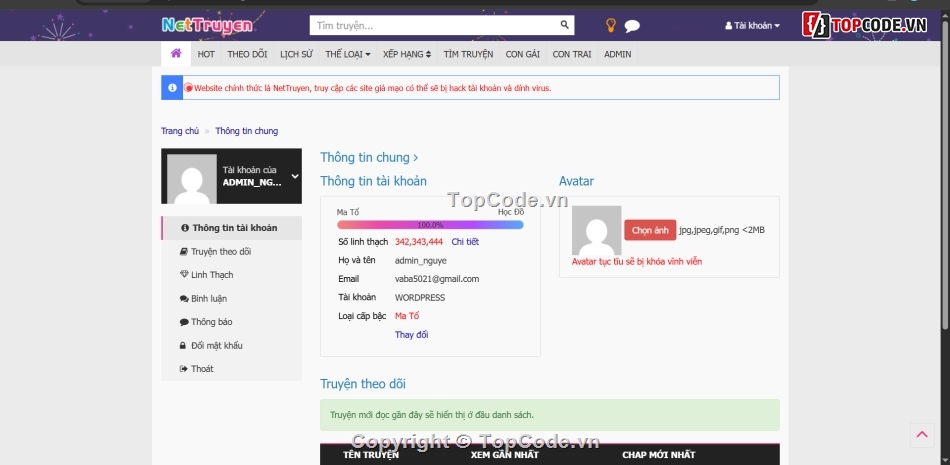Click the scroll-to-top arrow button
The image size is (950, 465).
(x=922, y=435)
